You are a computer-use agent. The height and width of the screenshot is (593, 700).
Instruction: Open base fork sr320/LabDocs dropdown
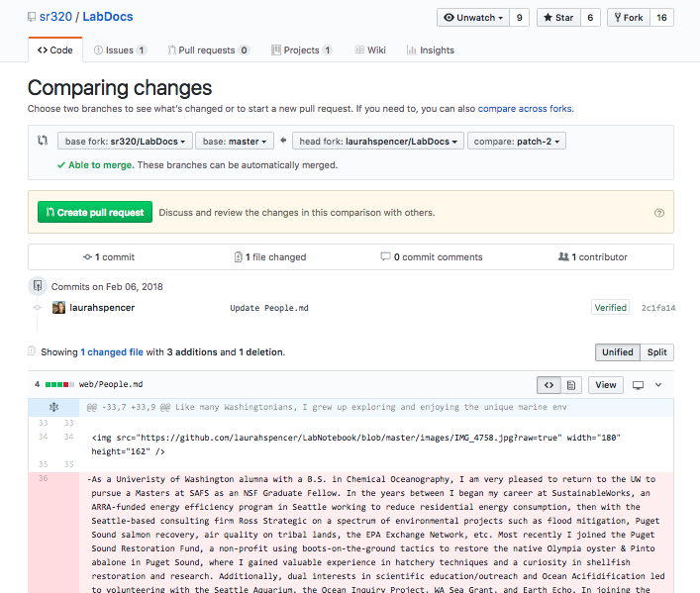[125, 141]
